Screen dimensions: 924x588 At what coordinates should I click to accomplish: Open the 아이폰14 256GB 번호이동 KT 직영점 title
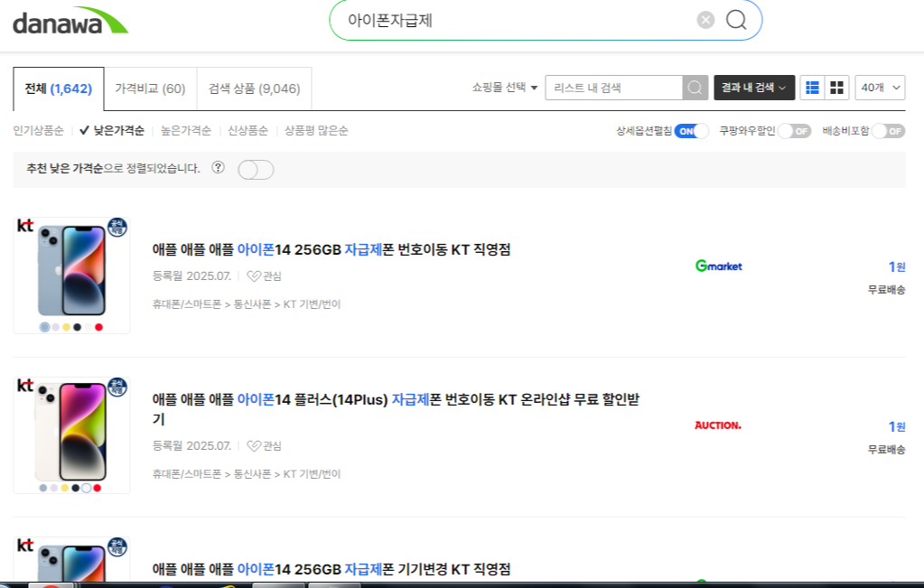pyautogui.click(x=331, y=250)
